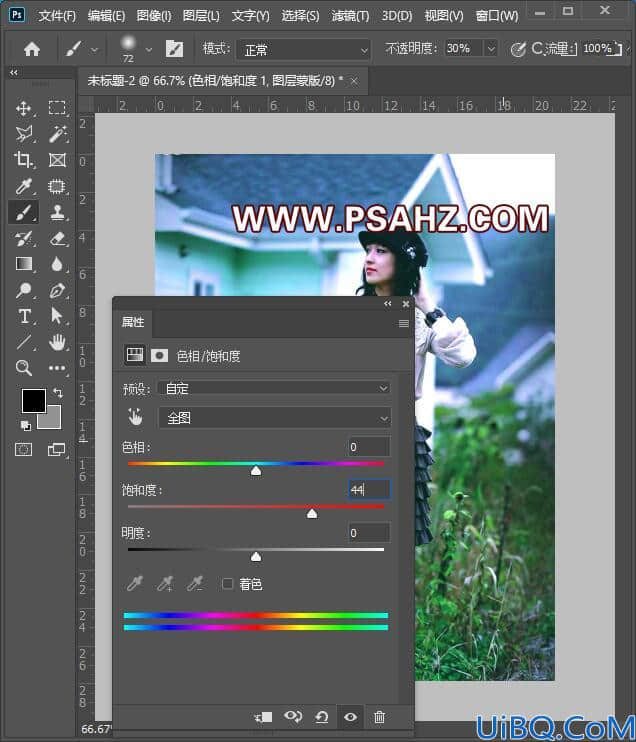Click the subtract-from-sample eyedropper

point(195,584)
